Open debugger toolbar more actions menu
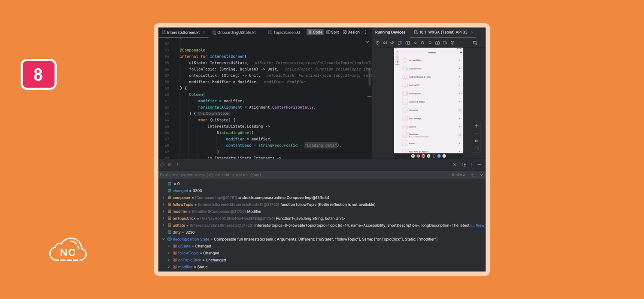This screenshot has width=644, height=299. [x=177, y=165]
